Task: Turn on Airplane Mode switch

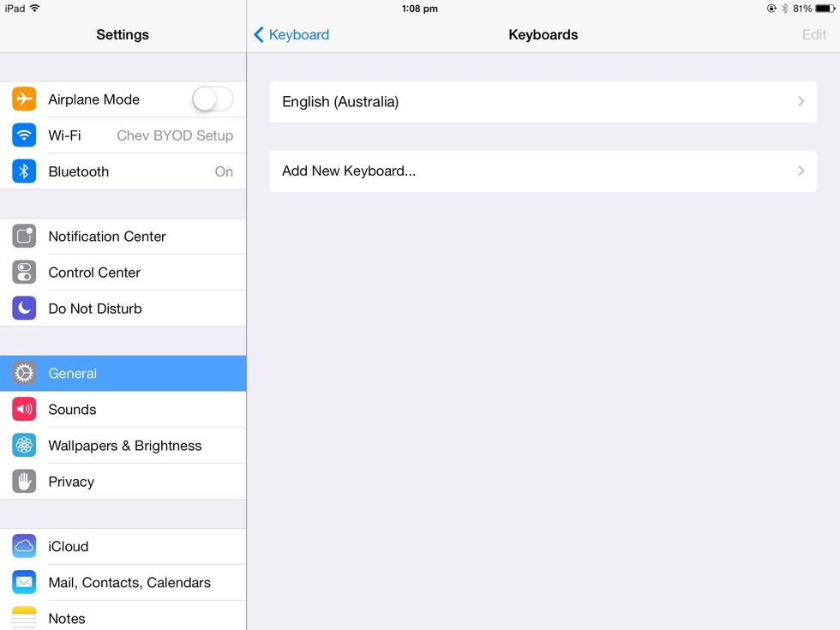Action: (x=212, y=99)
